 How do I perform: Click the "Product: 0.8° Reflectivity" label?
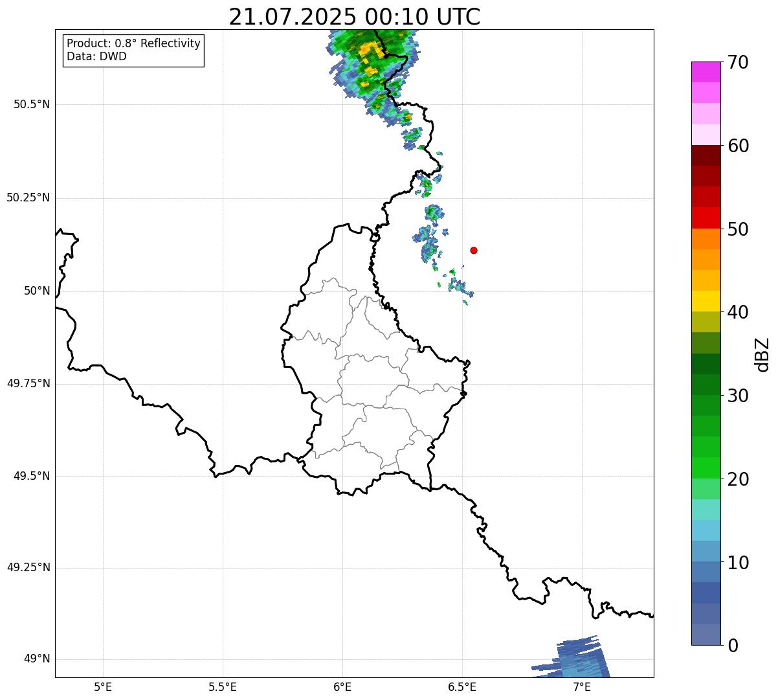134,43
